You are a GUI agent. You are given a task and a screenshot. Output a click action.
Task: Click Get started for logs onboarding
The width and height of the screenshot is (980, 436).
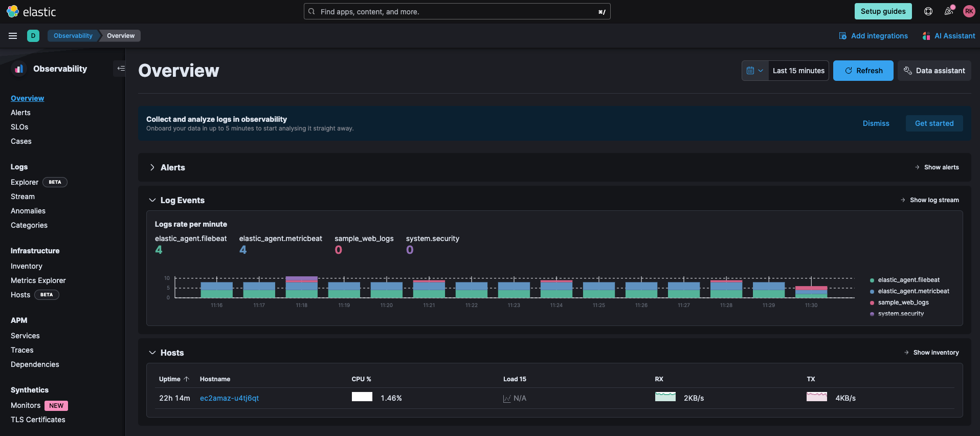coord(934,123)
